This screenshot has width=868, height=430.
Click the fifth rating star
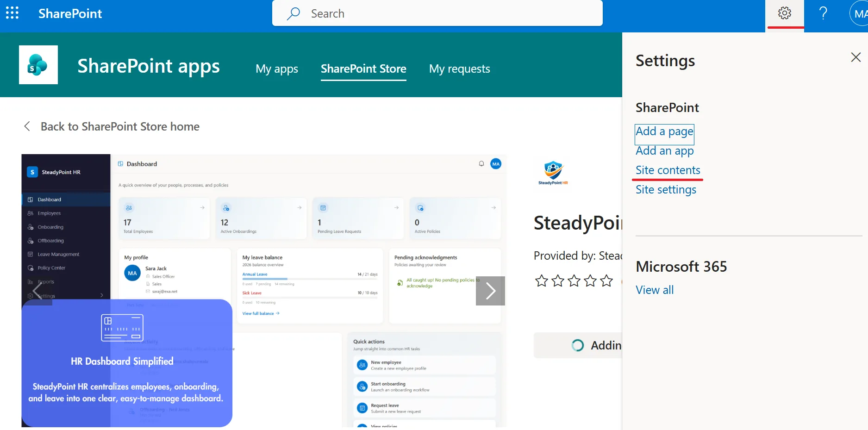coord(606,280)
